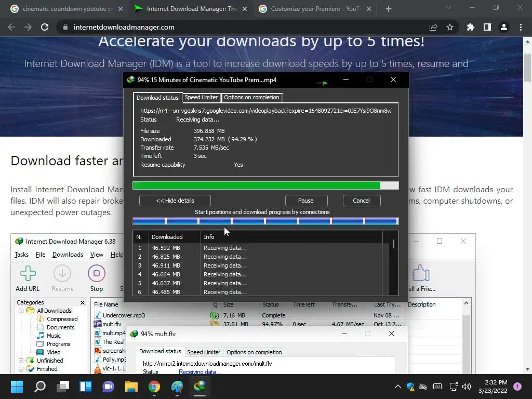Open Google Chrome from taskbar
Image resolution: width=532 pixels, height=399 pixels.
point(154,387)
